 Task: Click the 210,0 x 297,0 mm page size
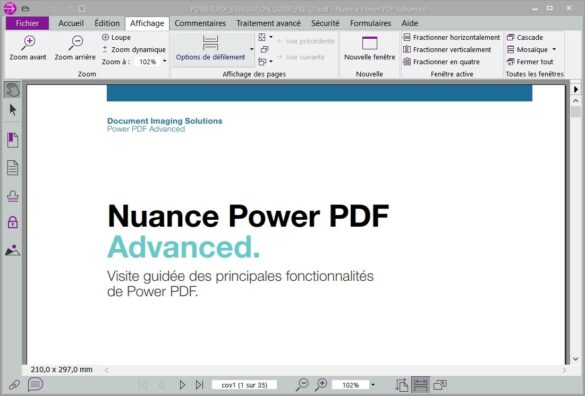coord(61,370)
